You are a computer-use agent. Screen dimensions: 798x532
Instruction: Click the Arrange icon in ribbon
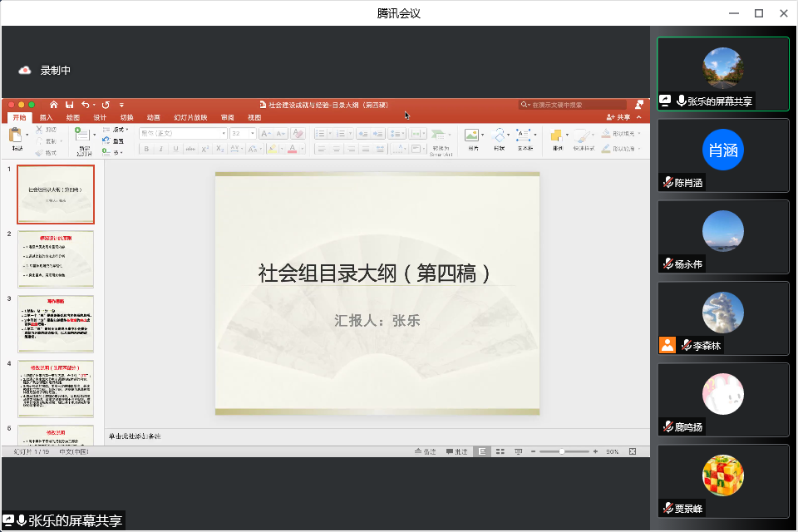557,135
